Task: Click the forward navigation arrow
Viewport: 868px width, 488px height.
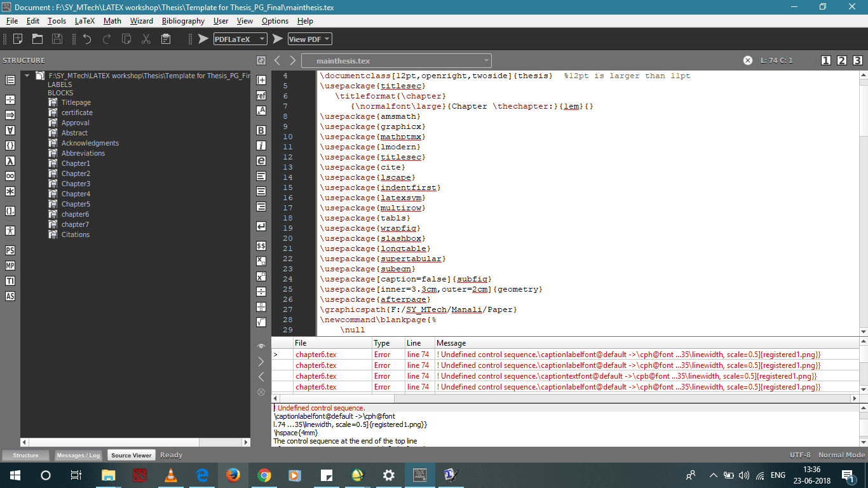Action: tap(292, 60)
